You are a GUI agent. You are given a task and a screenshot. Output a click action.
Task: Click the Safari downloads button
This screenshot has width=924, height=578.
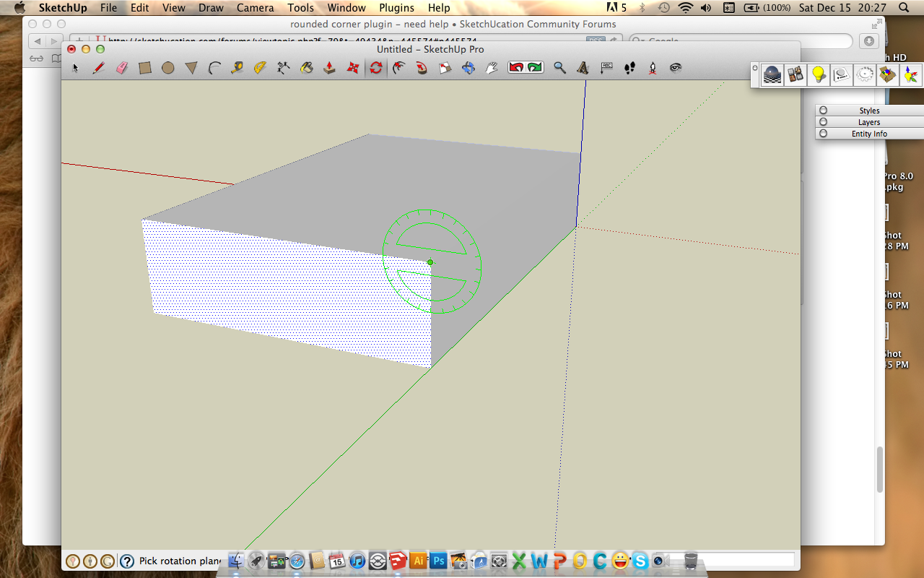coord(869,41)
